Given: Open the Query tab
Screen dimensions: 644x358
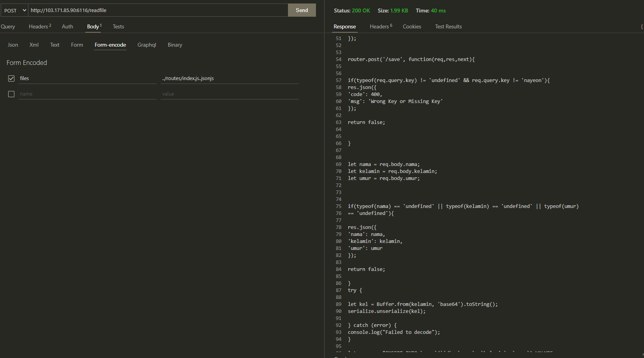Looking at the screenshot, I should (8, 26).
